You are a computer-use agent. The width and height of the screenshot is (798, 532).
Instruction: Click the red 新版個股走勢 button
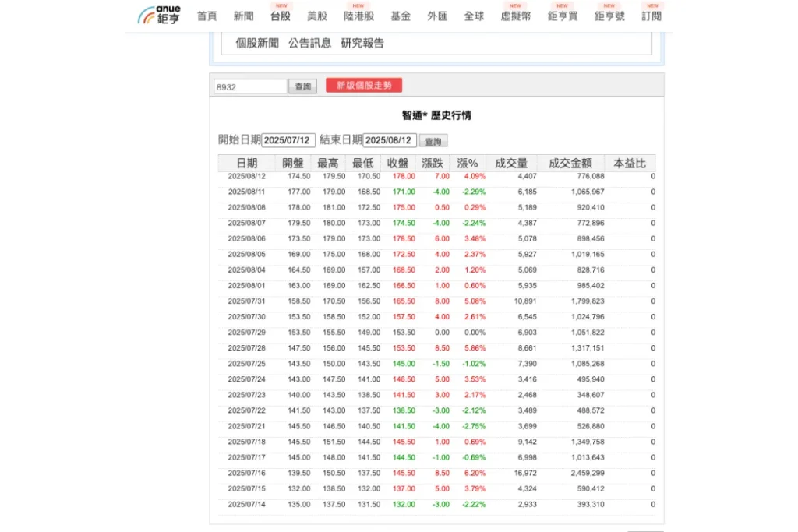[x=364, y=86]
